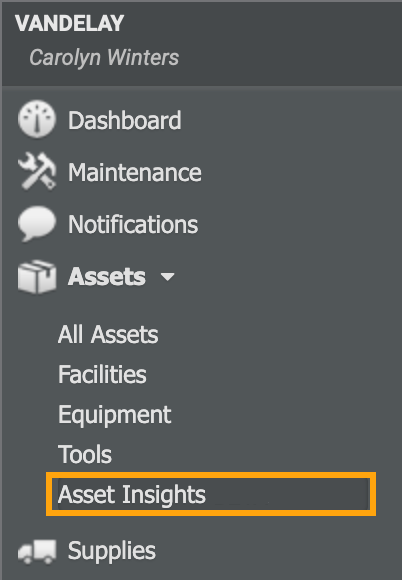
Task: Click the Supplies truck icon
Action: (37, 551)
